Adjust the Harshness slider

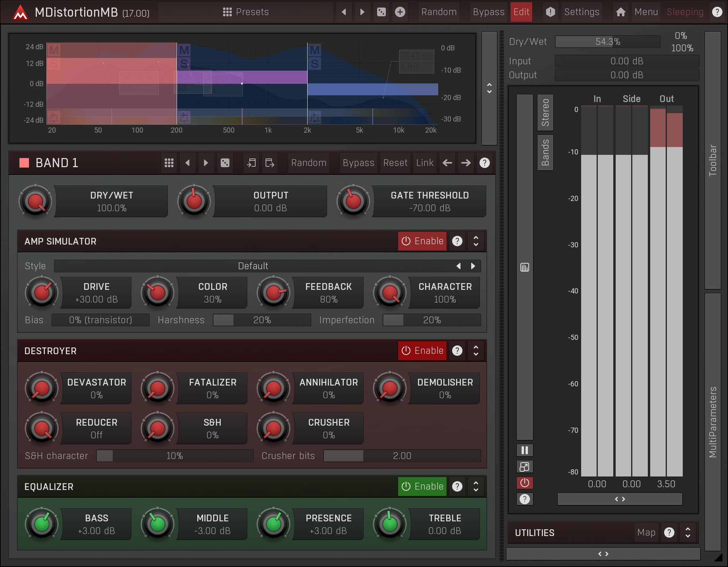pos(262,320)
